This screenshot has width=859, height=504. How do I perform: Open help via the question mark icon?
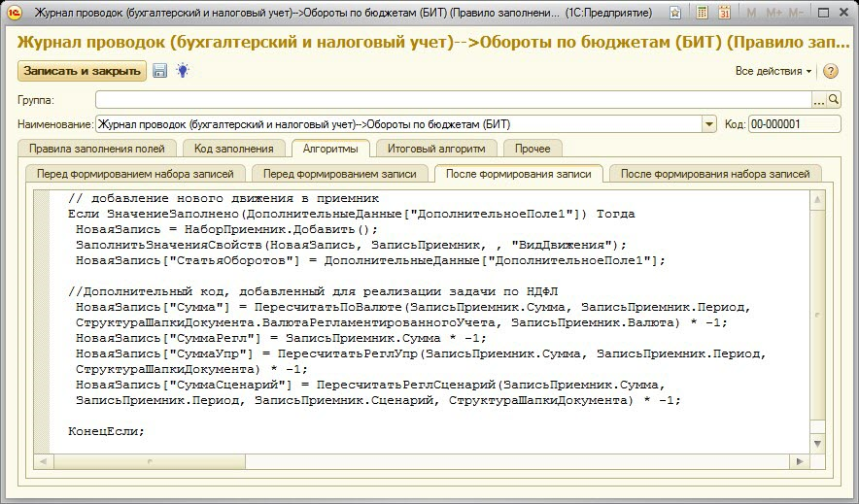click(x=831, y=71)
